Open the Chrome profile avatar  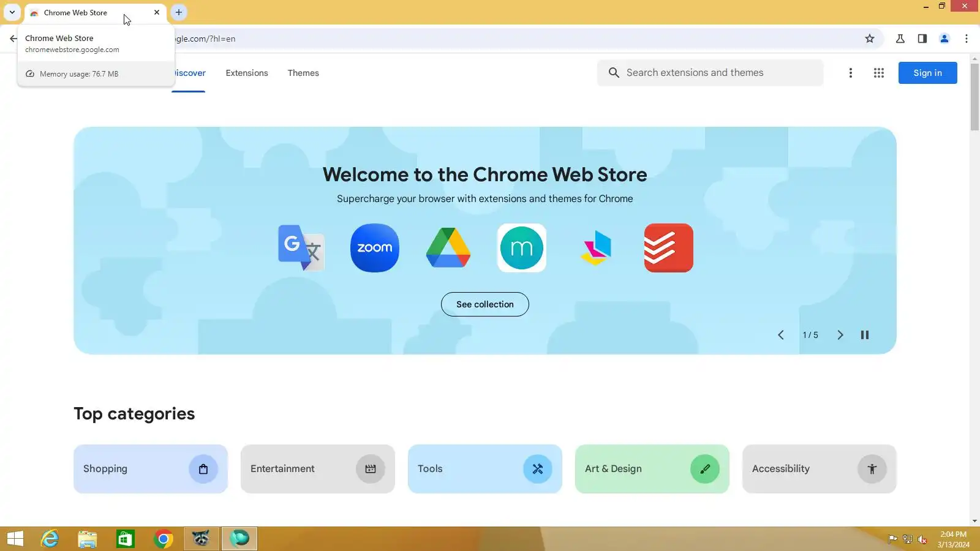point(944,39)
